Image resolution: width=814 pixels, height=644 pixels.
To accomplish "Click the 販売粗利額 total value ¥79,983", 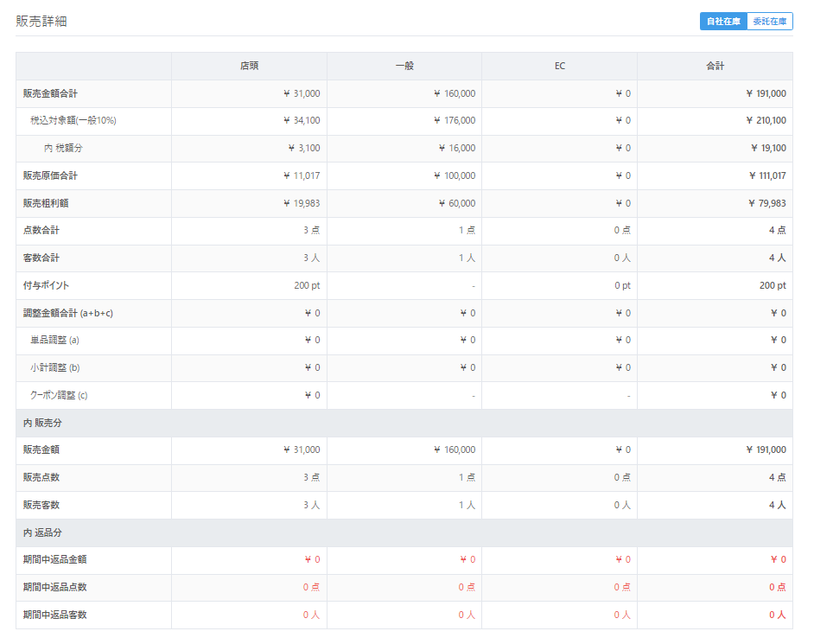I will [x=766, y=203].
